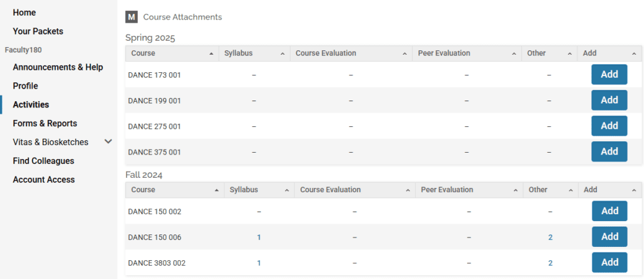Click the Course Attachments title text

point(182,17)
